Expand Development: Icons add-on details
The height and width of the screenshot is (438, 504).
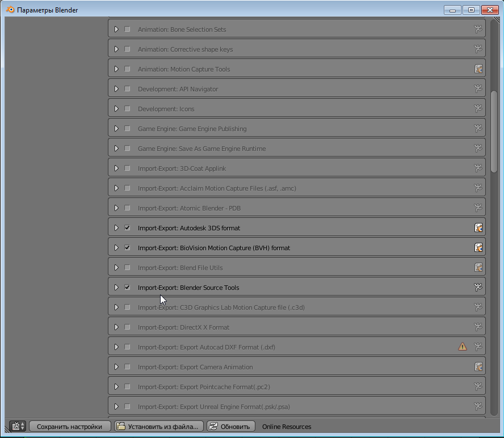116,108
